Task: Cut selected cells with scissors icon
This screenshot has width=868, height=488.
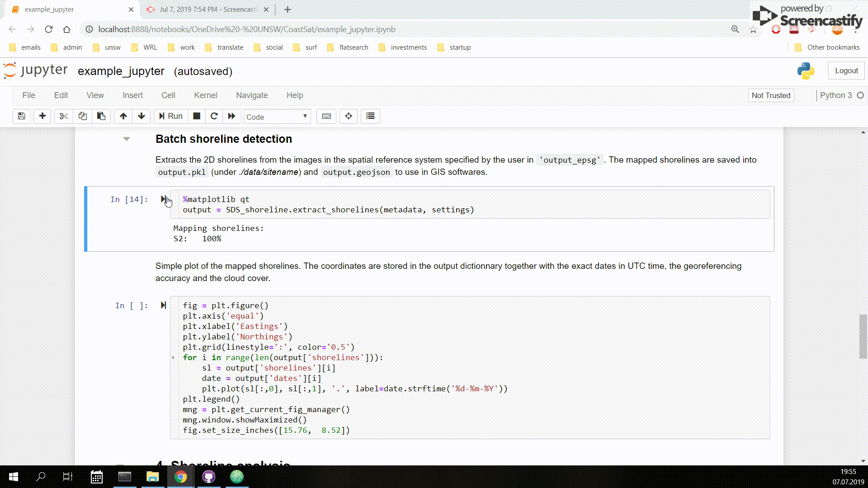Action: pos(64,116)
